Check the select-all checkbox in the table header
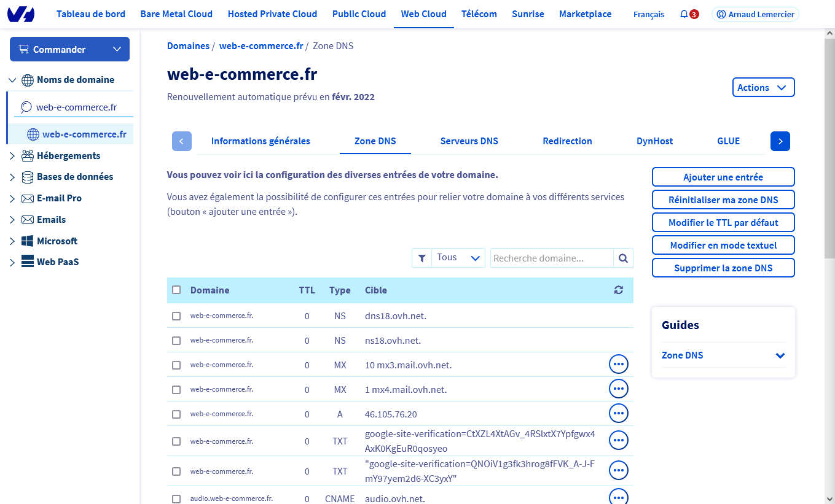 click(176, 290)
